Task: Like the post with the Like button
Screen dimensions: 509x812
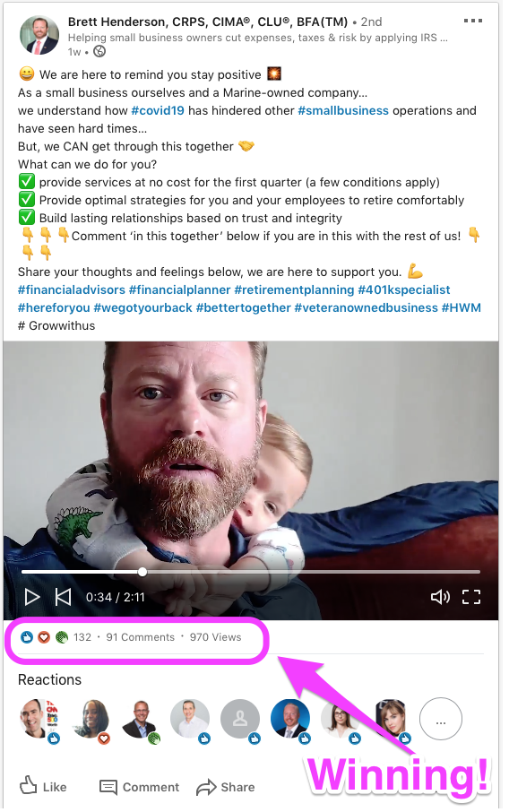Action: click(x=43, y=787)
